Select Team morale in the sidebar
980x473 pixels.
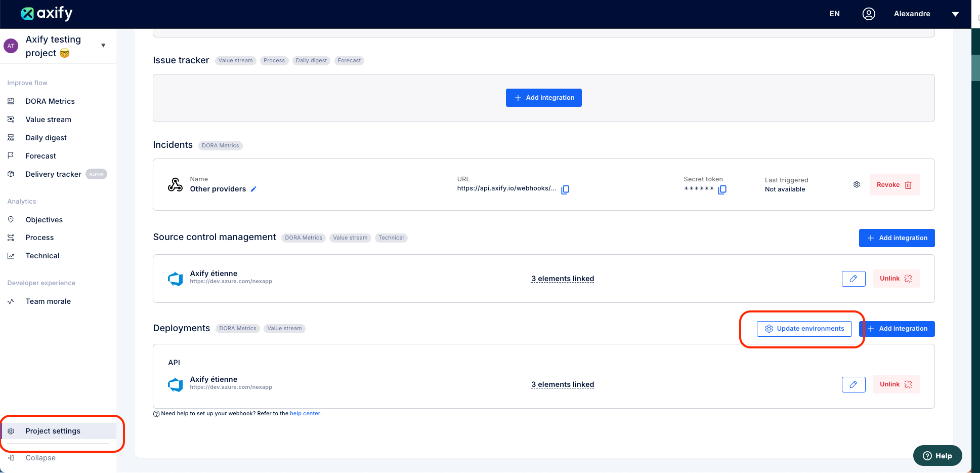click(x=48, y=301)
